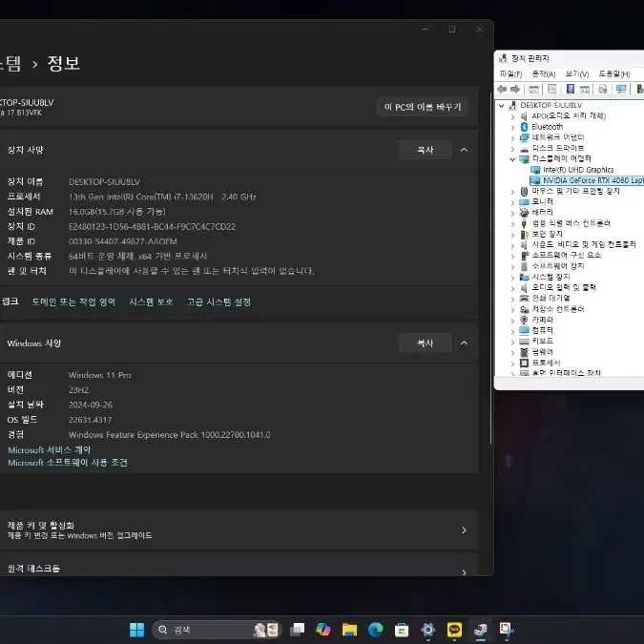Click the 보안 장치 security device icon

524,234
